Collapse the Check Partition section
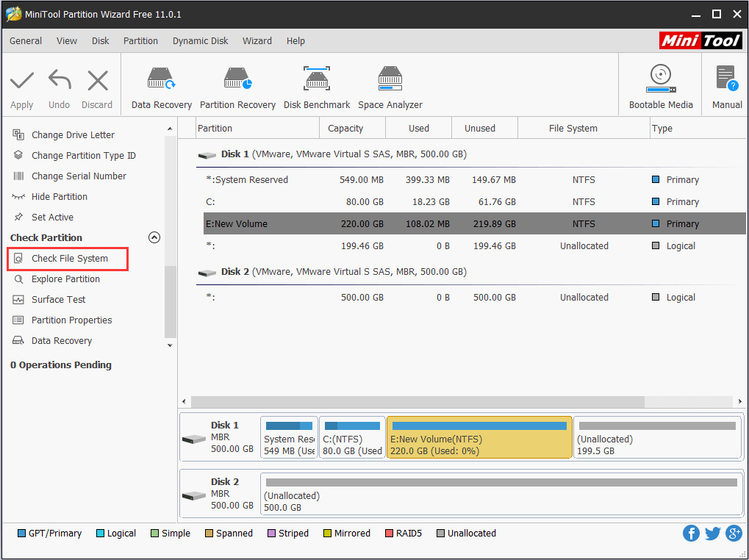Image resolution: width=749 pixels, height=560 pixels. click(154, 237)
